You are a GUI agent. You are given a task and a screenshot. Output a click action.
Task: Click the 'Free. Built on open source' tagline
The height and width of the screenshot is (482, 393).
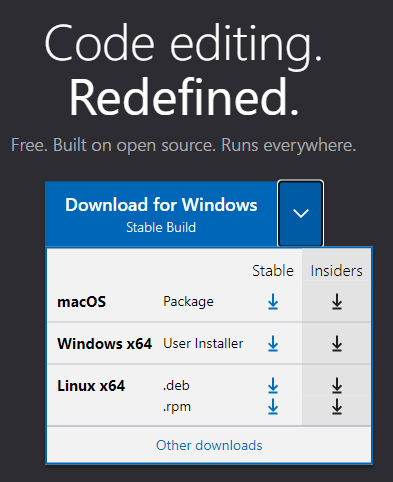click(x=183, y=145)
